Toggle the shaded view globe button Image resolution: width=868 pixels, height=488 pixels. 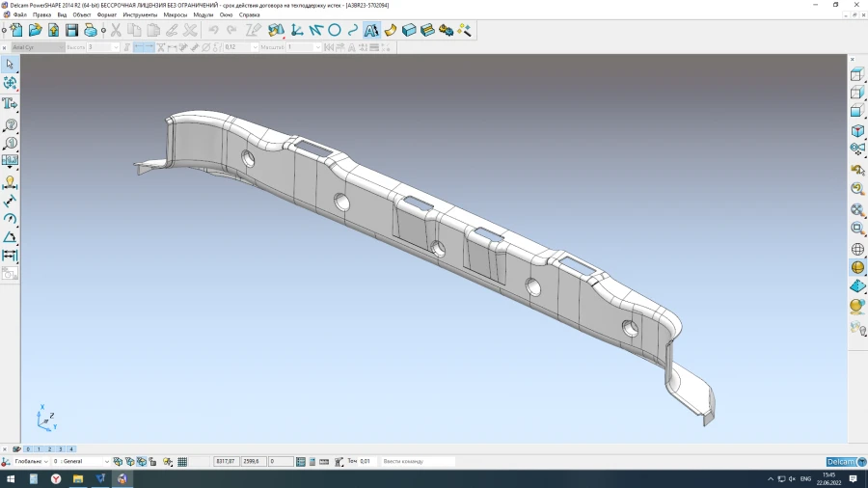(x=857, y=267)
